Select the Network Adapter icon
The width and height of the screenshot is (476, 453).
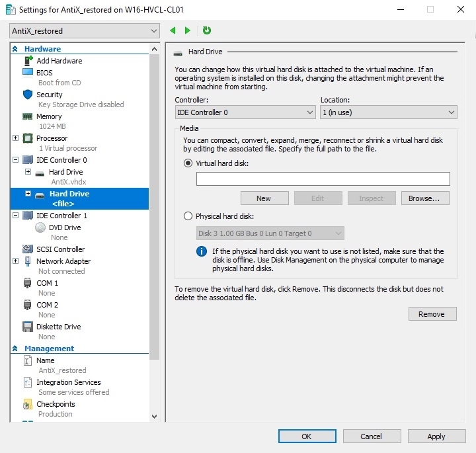pyautogui.click(x=28, y=261)
